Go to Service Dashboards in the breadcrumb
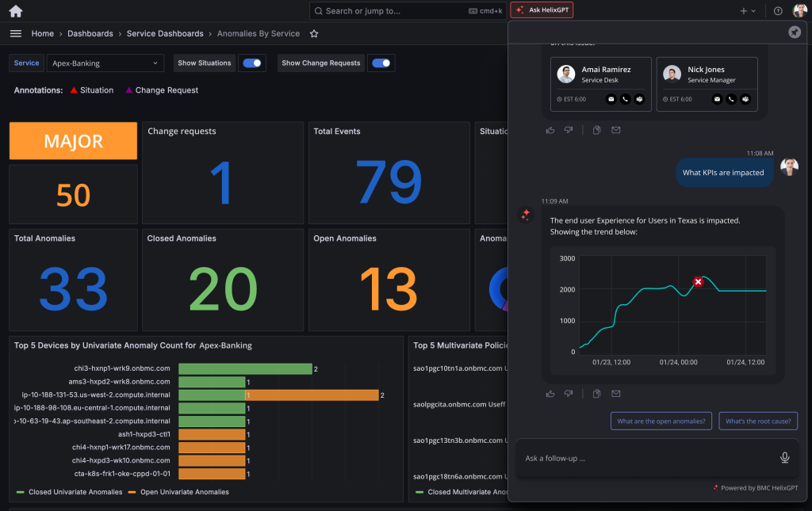This screenshot has width=812, height=511. pyautogui.click(x=165, y=33)
